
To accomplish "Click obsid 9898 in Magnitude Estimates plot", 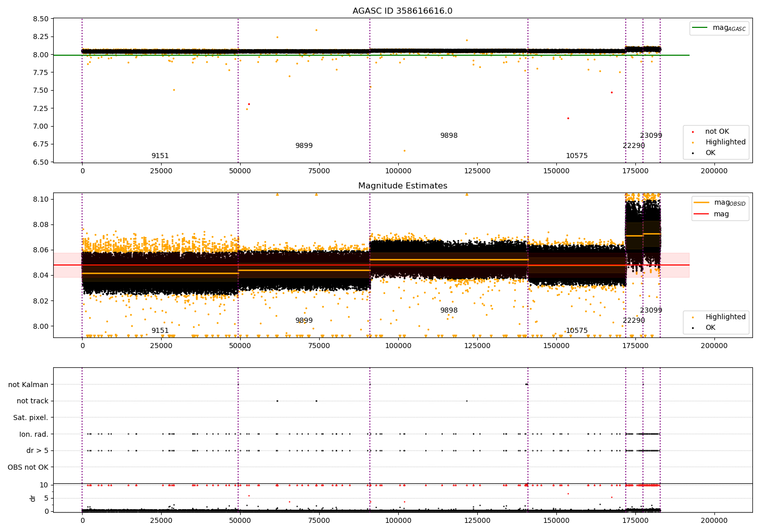I will click(x=449, y=311).
